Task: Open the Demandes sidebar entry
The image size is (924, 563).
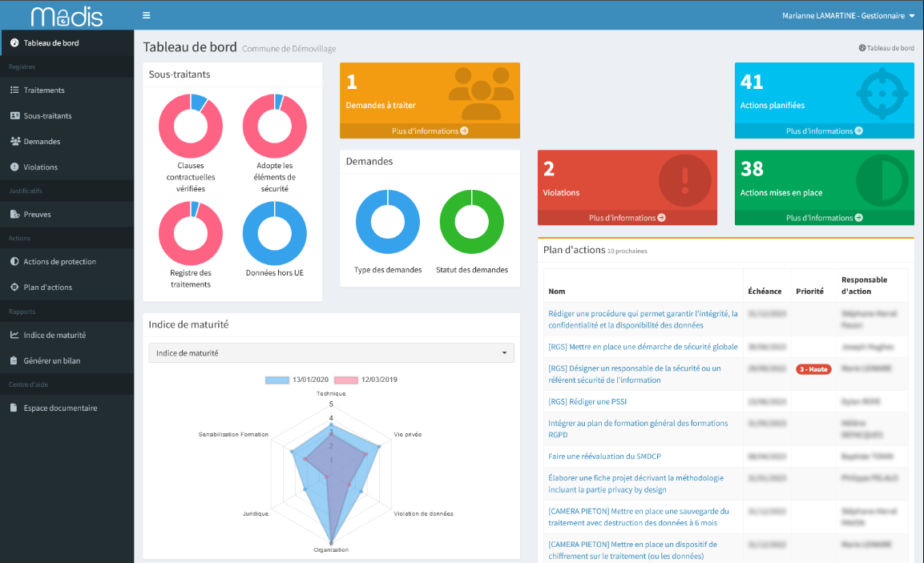Action: 67,141
